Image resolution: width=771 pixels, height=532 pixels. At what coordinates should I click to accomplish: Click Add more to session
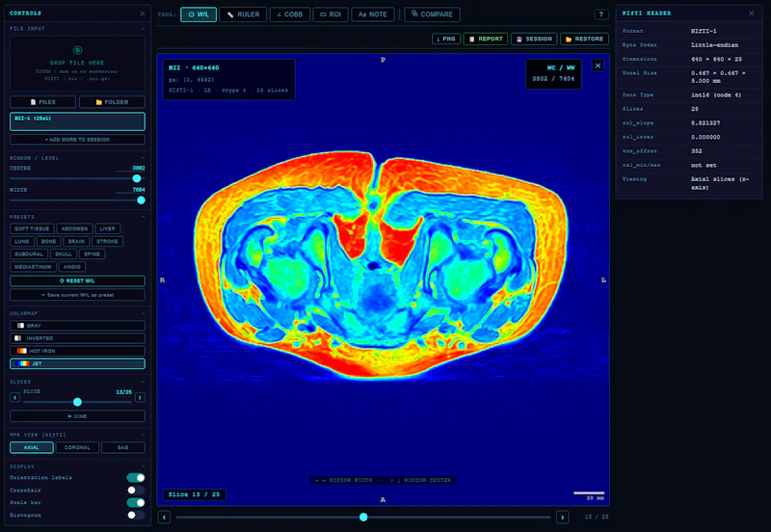coord(77,140)
